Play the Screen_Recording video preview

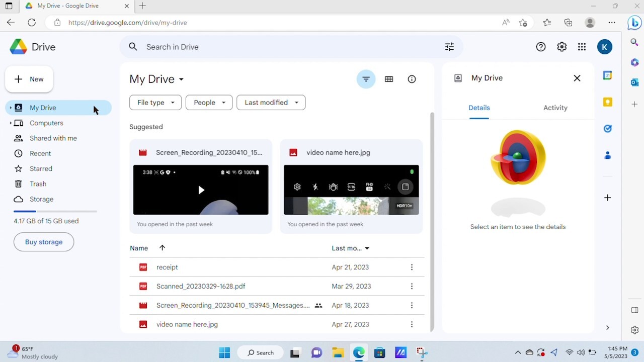point(201,190)
